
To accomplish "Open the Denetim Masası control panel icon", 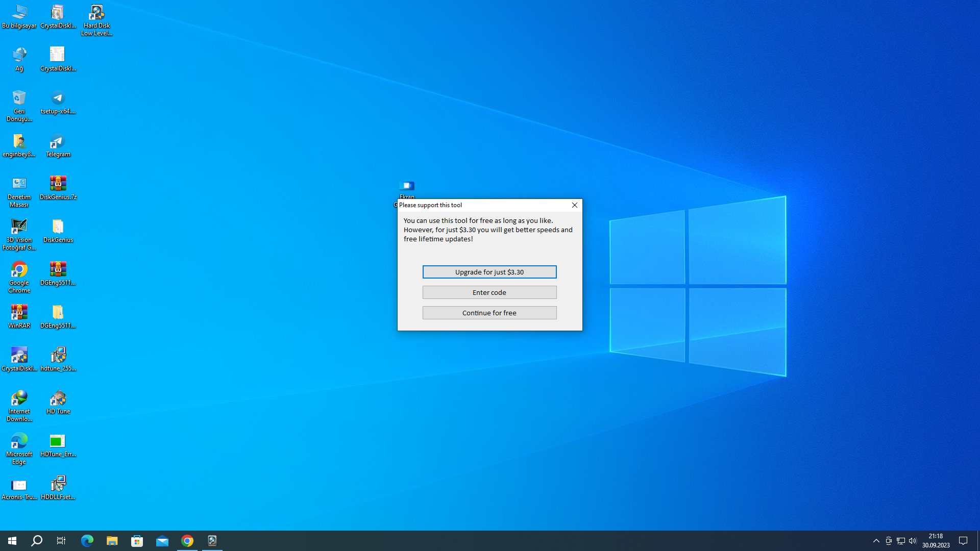I will coord(19,191).
